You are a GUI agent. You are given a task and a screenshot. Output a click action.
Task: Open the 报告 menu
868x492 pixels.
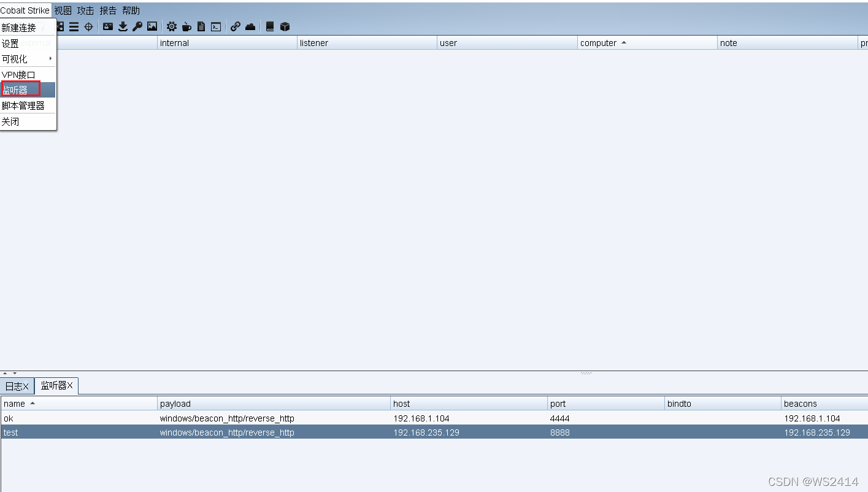(x=109, y=10)
